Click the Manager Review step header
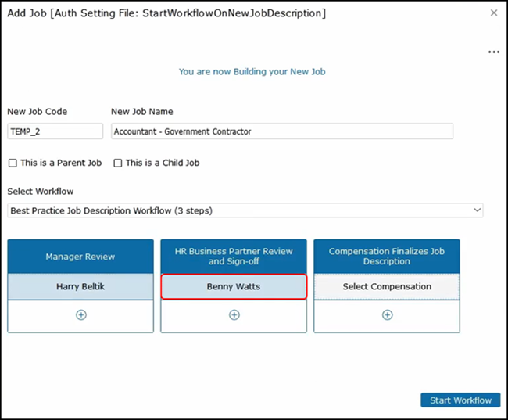The width and height of the screenshot is (508, 420). tap(80, 257)
